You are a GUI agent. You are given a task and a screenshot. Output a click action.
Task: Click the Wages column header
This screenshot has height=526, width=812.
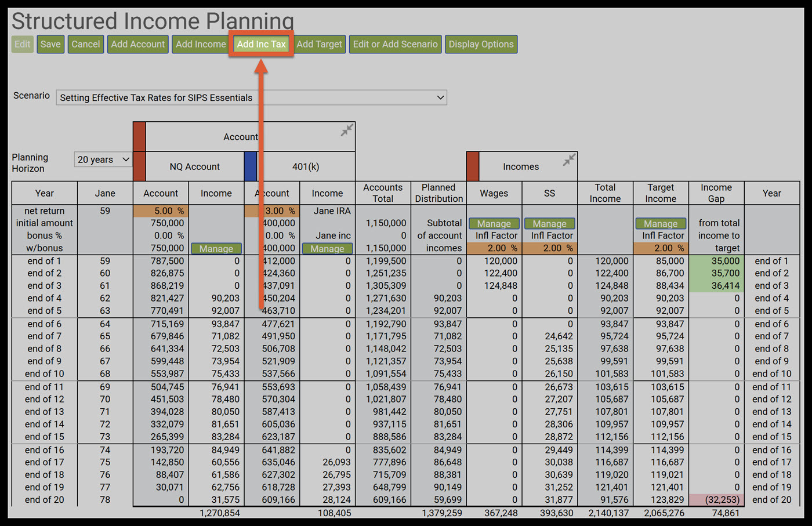pos(494,193)
